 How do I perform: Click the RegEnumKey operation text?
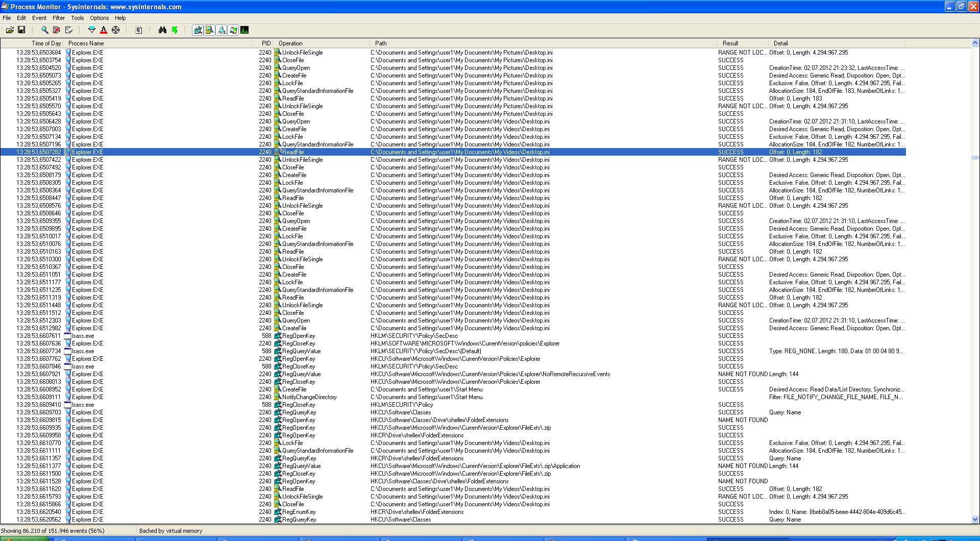point(299,512)
